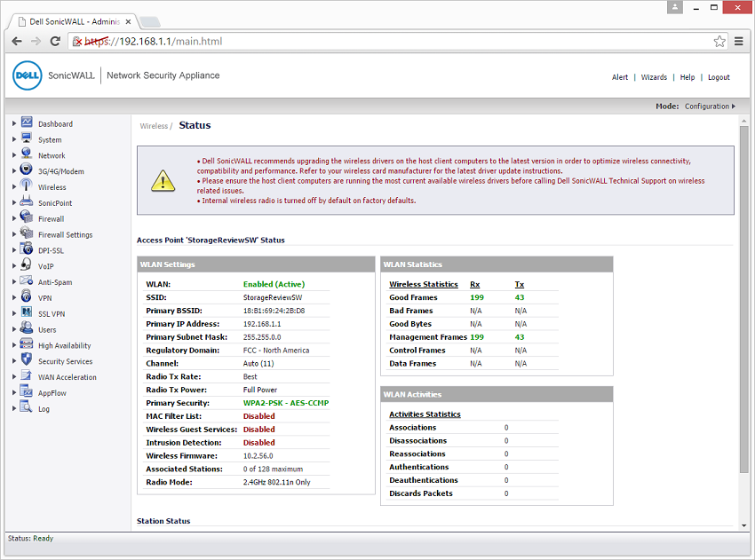Expand the Wireless tree arrow

pos(14,187)
